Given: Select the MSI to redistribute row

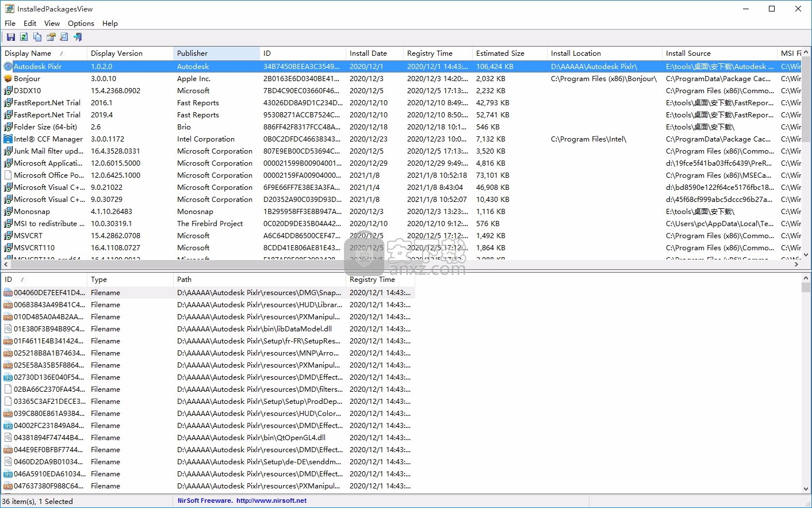Looking at the screenshot, I should click(x=401, y=224).
